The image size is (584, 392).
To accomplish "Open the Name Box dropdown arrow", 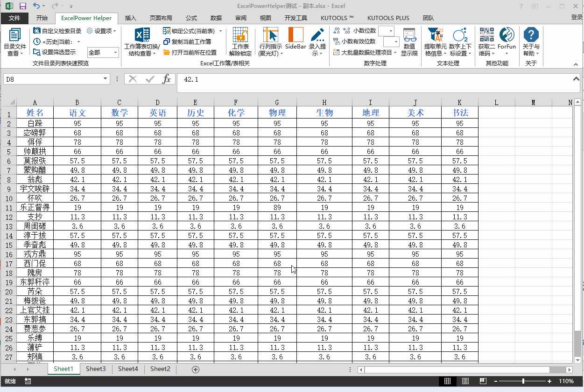I will (x=106, y=79).
